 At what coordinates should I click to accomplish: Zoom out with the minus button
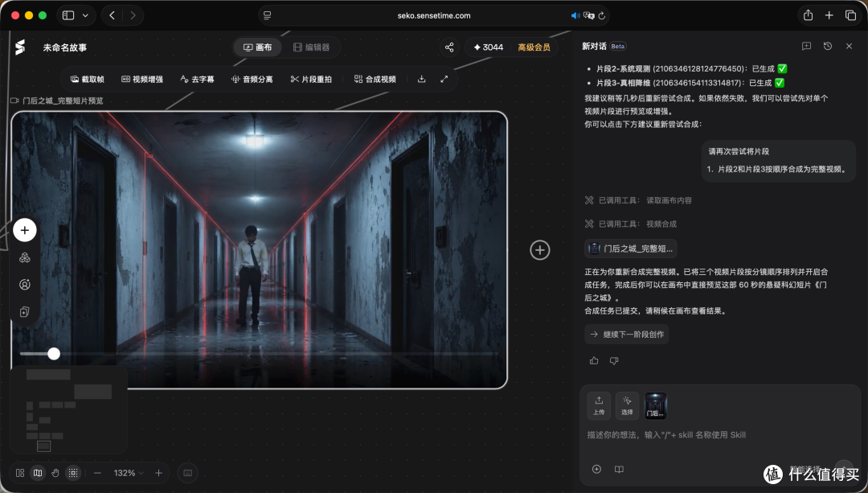pyautogui.click(x=97, y=473)
